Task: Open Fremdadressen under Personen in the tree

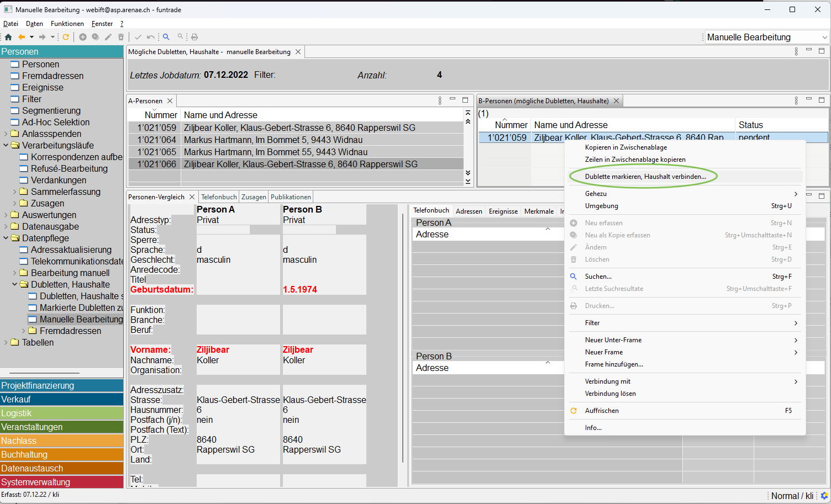Action: coord(52,76)
